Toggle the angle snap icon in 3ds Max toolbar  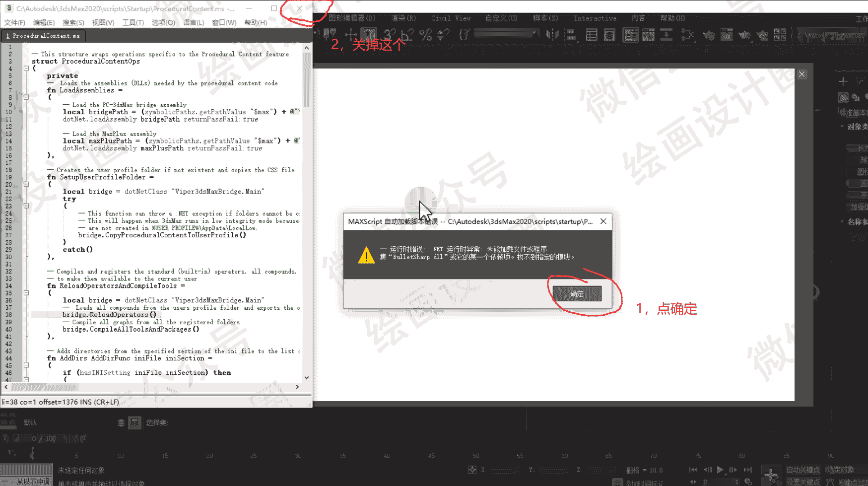[x=407, y=35]
